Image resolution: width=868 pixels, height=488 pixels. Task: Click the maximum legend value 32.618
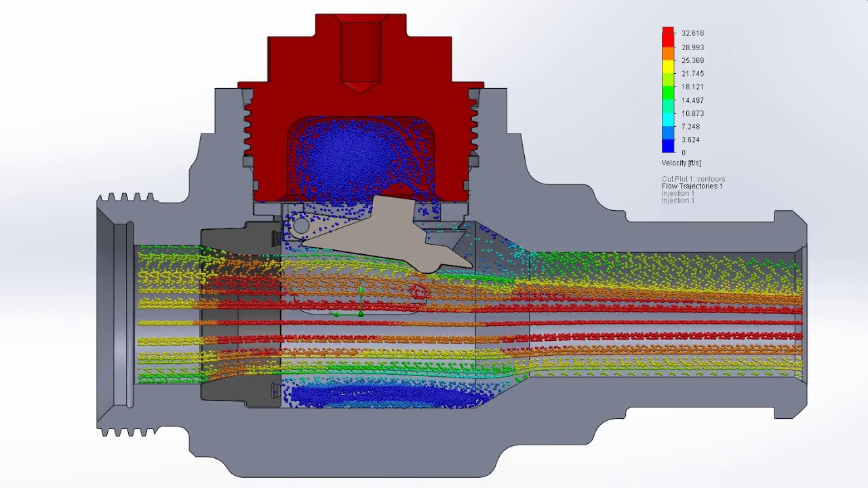click(692, 33)
